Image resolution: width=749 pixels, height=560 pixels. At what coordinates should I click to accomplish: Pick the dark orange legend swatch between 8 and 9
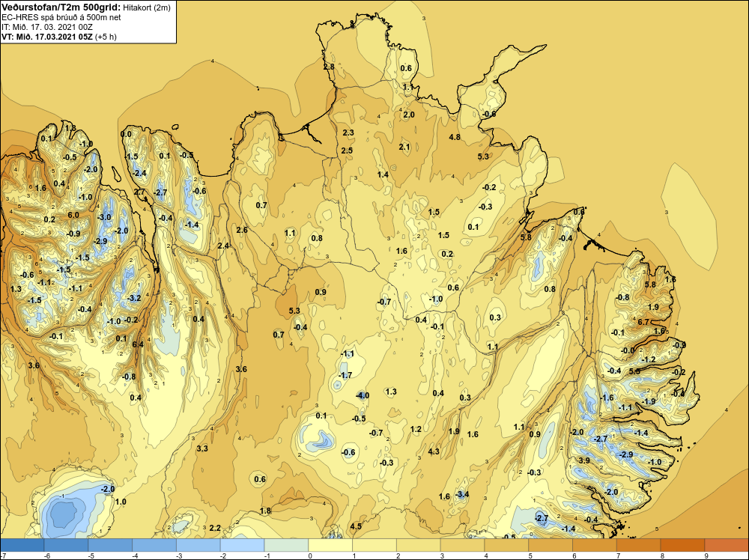682,545
